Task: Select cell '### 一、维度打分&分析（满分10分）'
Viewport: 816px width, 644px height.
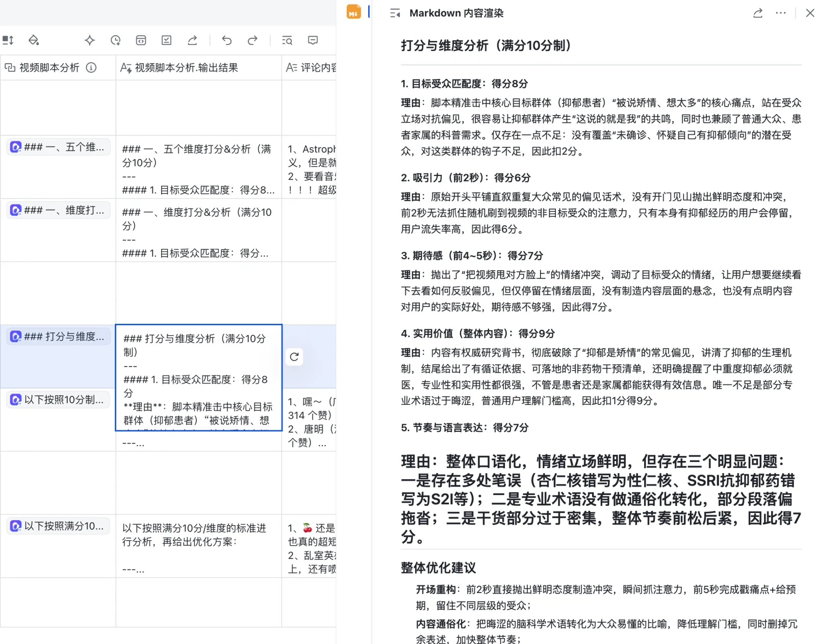Action: tap(199, 230)
